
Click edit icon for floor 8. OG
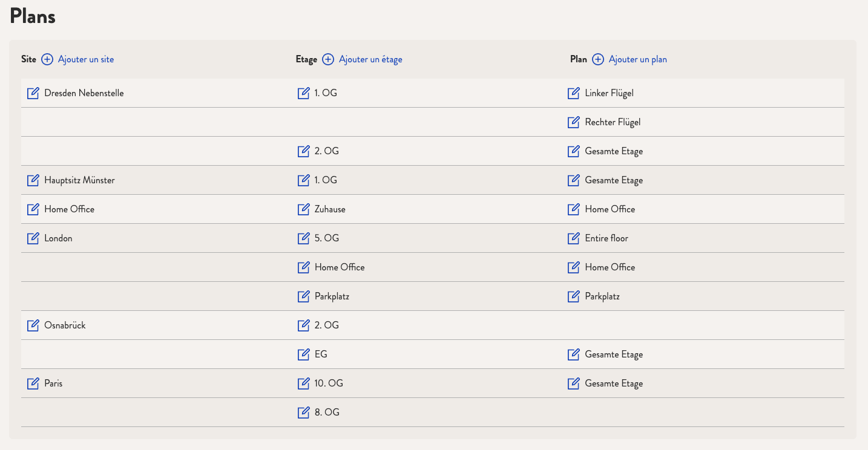tap(304, 412)
